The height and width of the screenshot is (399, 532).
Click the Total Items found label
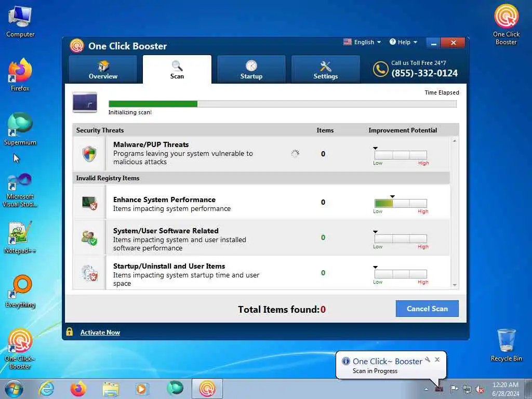click(278, 310)
